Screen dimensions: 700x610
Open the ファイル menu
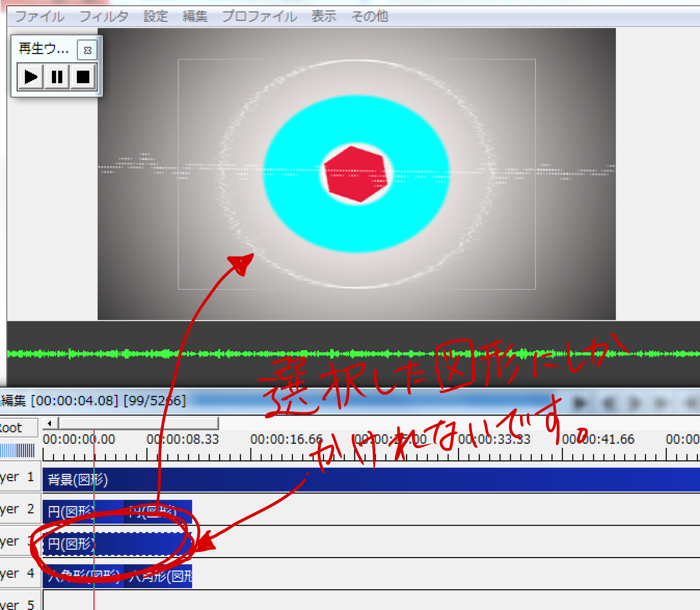point(40,16)
